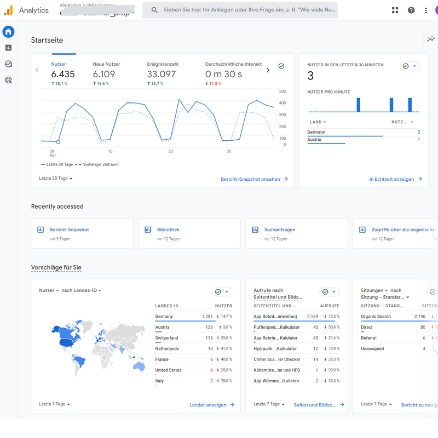Open the Nutzer metric dropdown on map card
Viewport: 438px width, 438px height.
(49, 290)
